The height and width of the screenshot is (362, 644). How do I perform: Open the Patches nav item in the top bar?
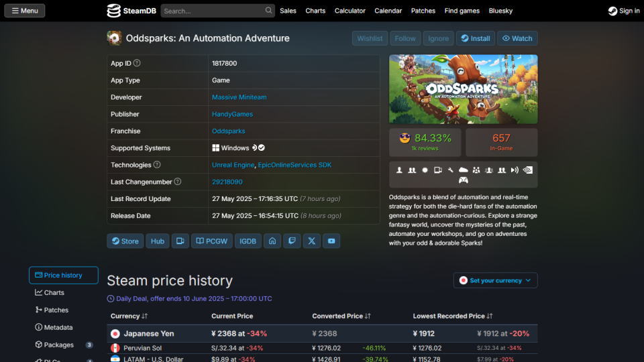click(423, 11)
